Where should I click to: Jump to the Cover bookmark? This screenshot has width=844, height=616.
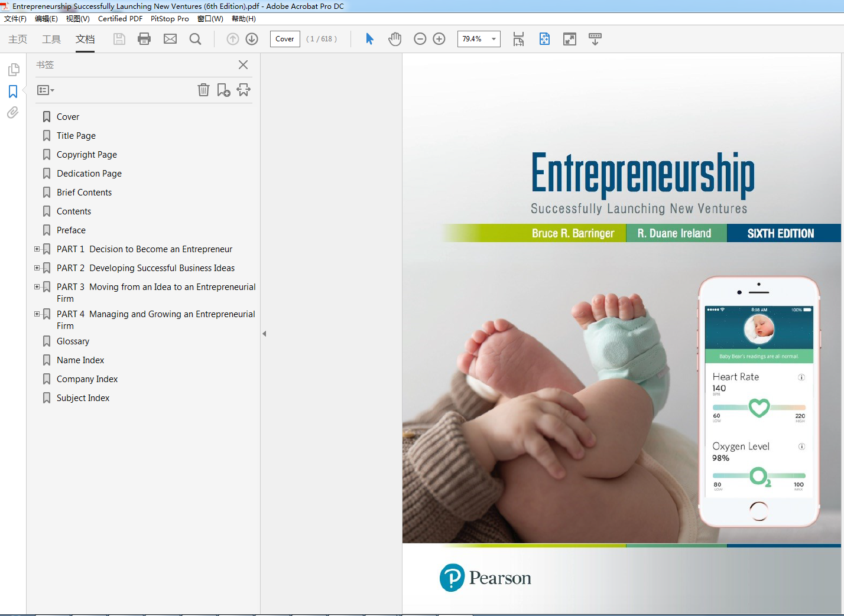(68, 117)
